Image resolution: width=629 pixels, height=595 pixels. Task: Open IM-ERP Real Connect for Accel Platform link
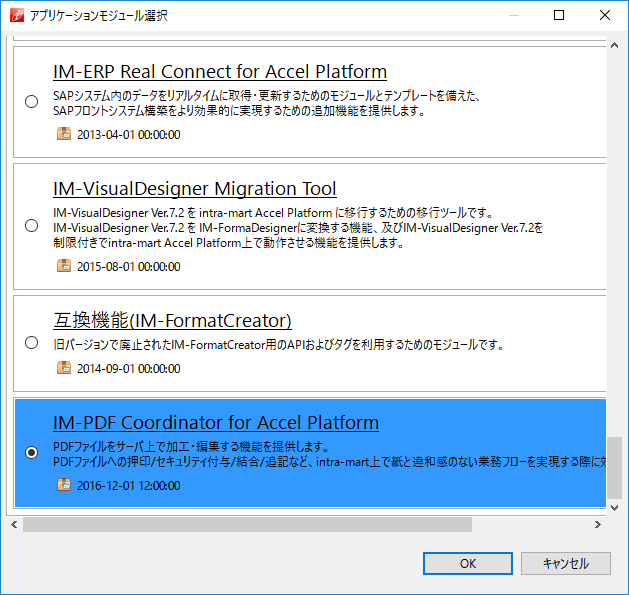220,72
